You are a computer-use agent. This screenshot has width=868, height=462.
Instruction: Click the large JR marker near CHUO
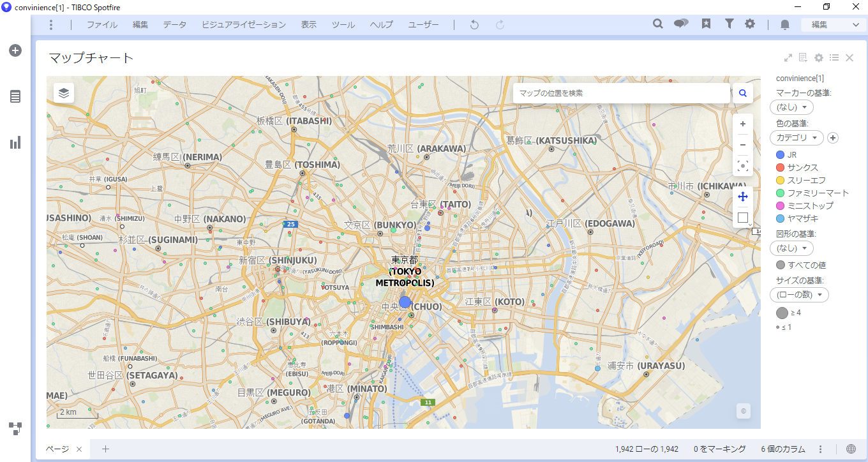pos(405,302)
